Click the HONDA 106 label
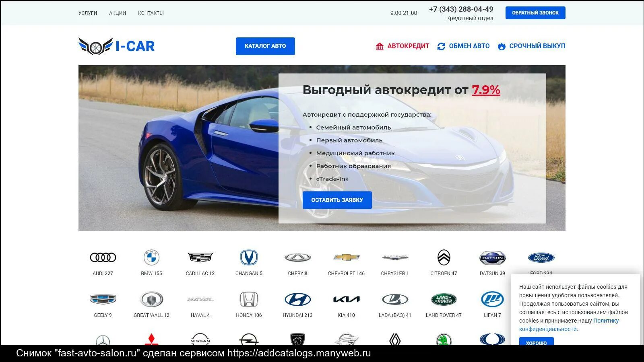 pyautogui.click(x=249, y=315)
